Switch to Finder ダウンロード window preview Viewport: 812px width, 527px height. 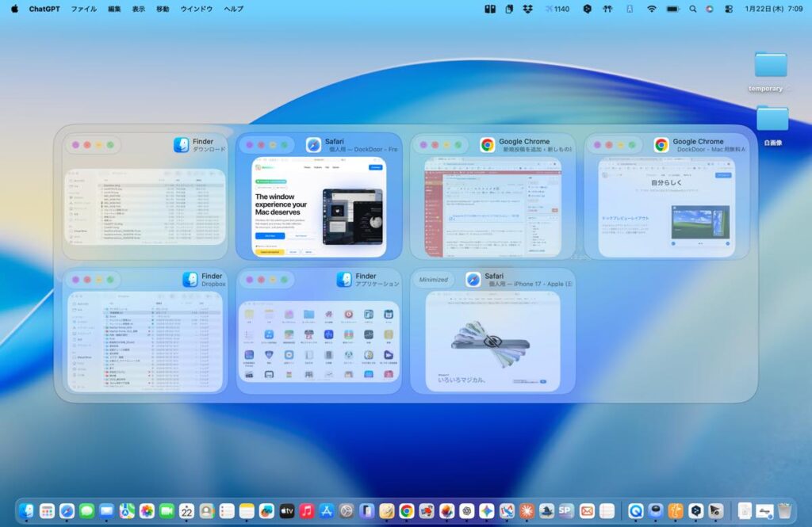145,206
